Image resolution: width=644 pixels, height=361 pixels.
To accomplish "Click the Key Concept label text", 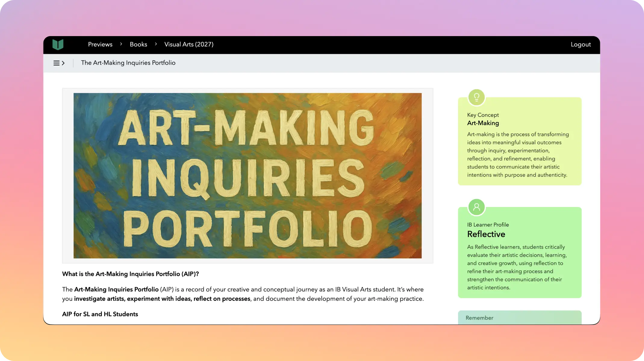I will (x=483, y=115).
